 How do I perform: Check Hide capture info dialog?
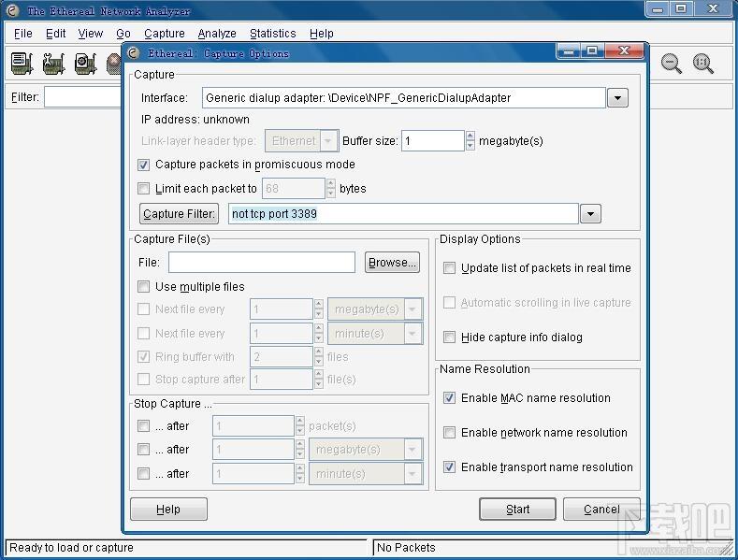pos(450,337)
